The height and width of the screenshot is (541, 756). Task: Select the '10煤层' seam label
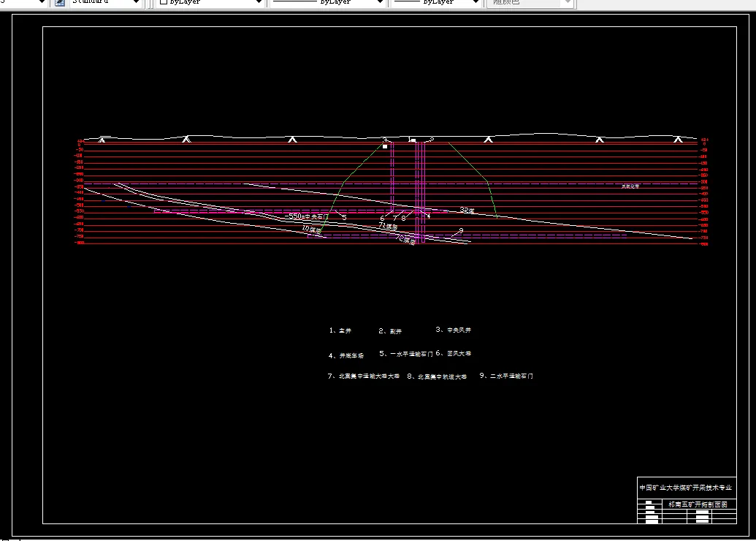312,230
